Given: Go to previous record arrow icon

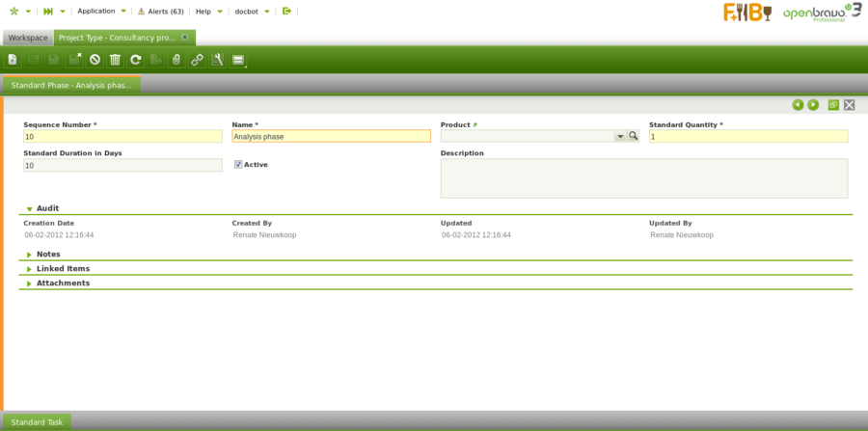Looking at the screenshot, I should pyautogui.click(x=798, y=104).
